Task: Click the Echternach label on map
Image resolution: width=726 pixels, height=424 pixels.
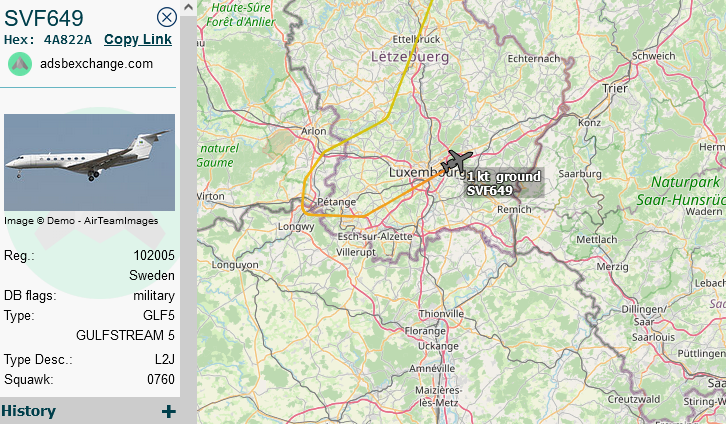Action: [x=533, y=59]
